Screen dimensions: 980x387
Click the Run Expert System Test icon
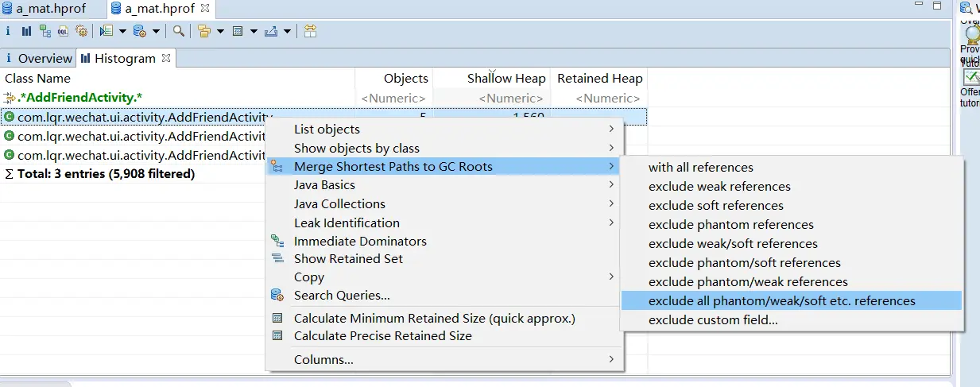[106, 31]
